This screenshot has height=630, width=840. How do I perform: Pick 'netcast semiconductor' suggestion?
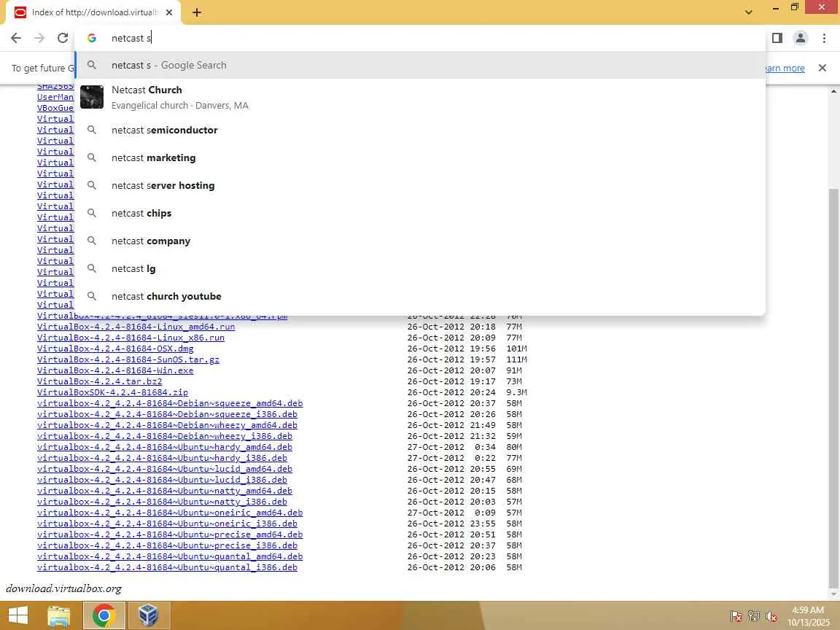pyautogui.click(x=420, y=131)
